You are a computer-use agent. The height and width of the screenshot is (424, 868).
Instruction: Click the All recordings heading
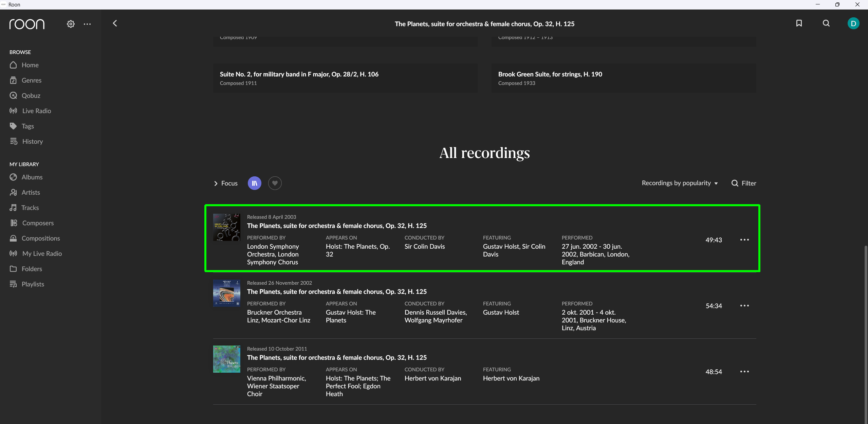(x=484, y=153)
